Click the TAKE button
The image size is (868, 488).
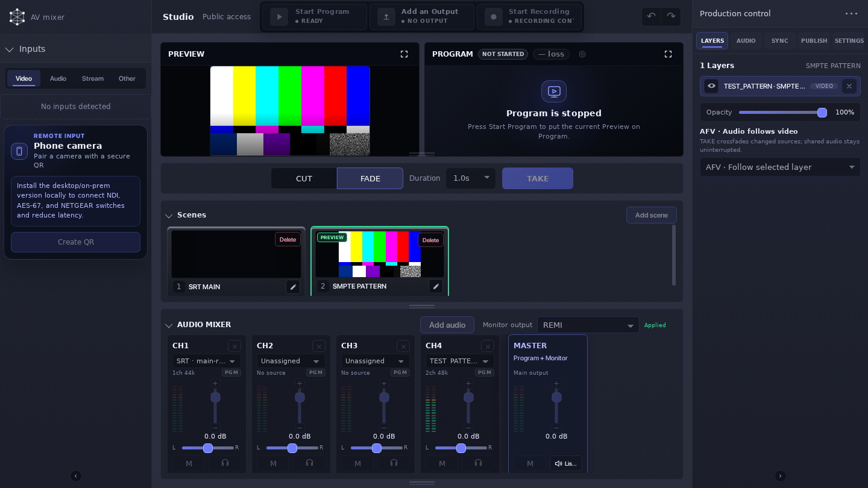coord(538,178)
